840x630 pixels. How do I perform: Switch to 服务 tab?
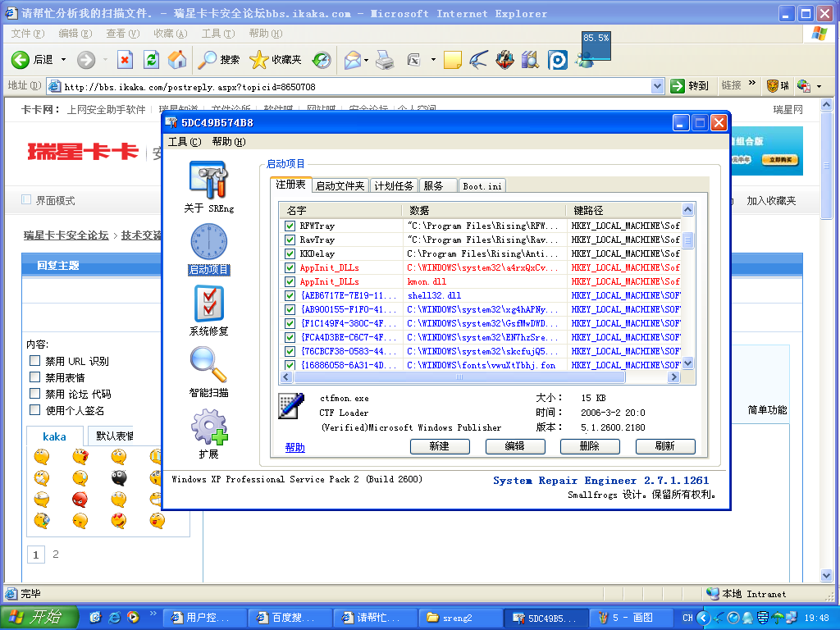438,186
